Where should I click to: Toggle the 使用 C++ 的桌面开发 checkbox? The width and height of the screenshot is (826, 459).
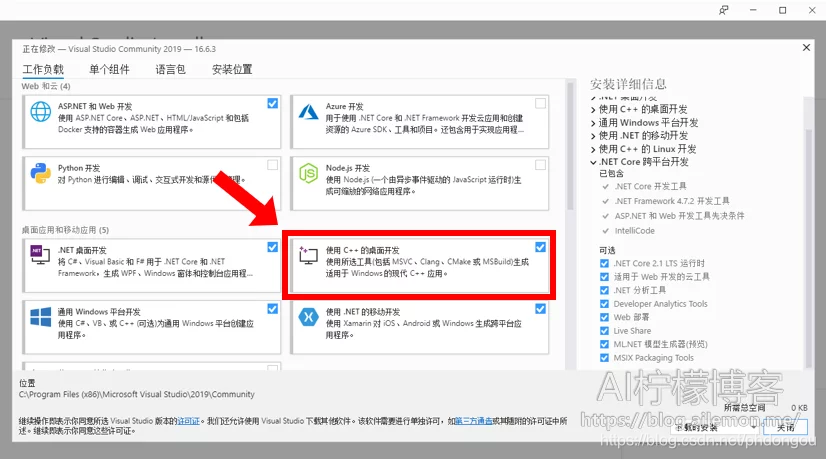pyautogui.click(x=540, y=247)
